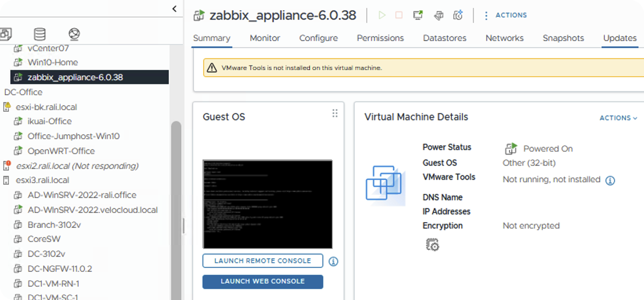Screen dimensions: 644x300
Task: Click the Powered On status icon
Action: click(x=511, y=148)
